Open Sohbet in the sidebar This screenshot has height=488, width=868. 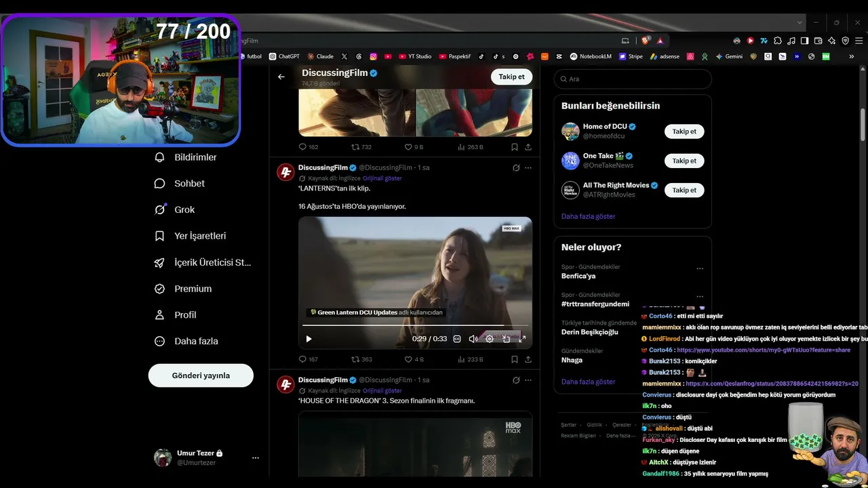click(180, 184)
